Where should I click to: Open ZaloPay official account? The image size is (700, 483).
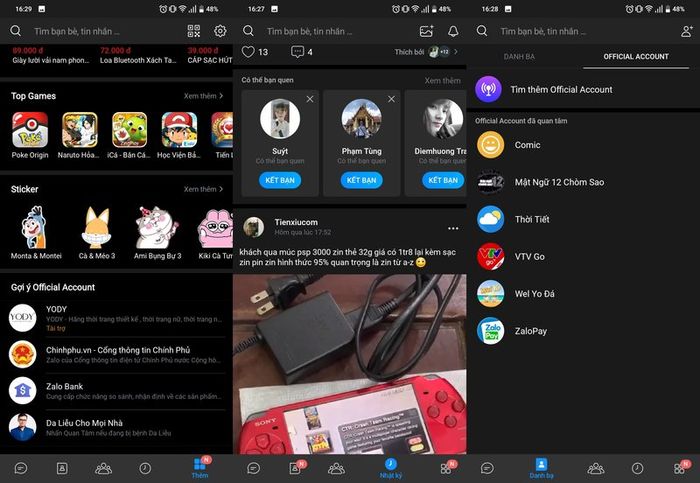583,331
